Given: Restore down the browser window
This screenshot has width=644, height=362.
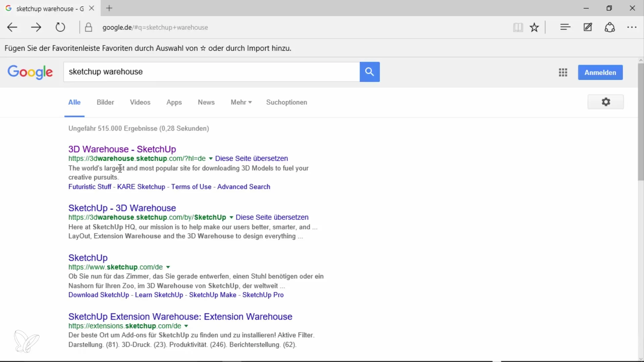Looking at the screenshot, I should tap(609, 8).
